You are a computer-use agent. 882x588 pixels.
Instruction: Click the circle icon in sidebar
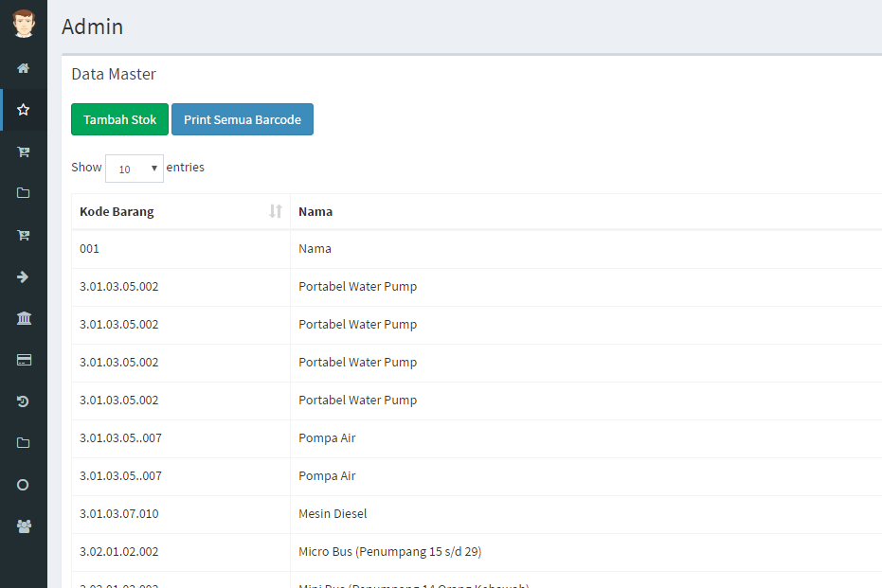coord(23,485)
